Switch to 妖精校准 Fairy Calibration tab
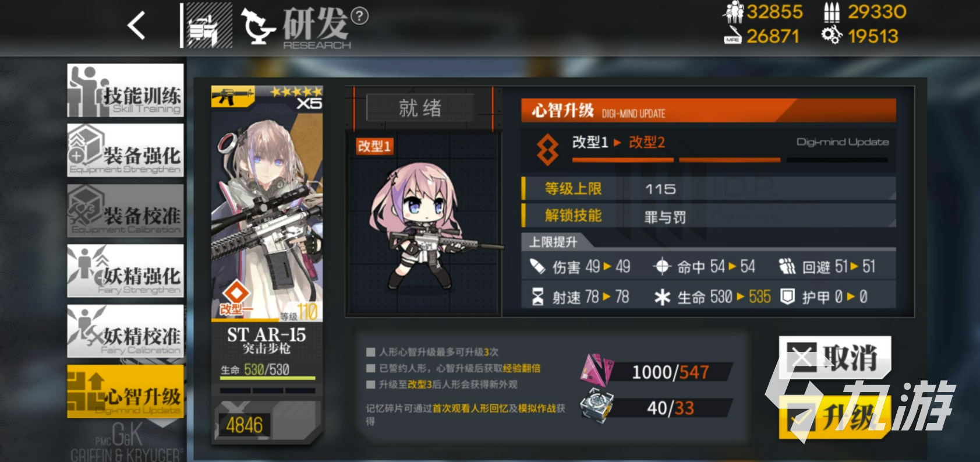Viewport: 980px width, 462px height. tap(125, 331)
